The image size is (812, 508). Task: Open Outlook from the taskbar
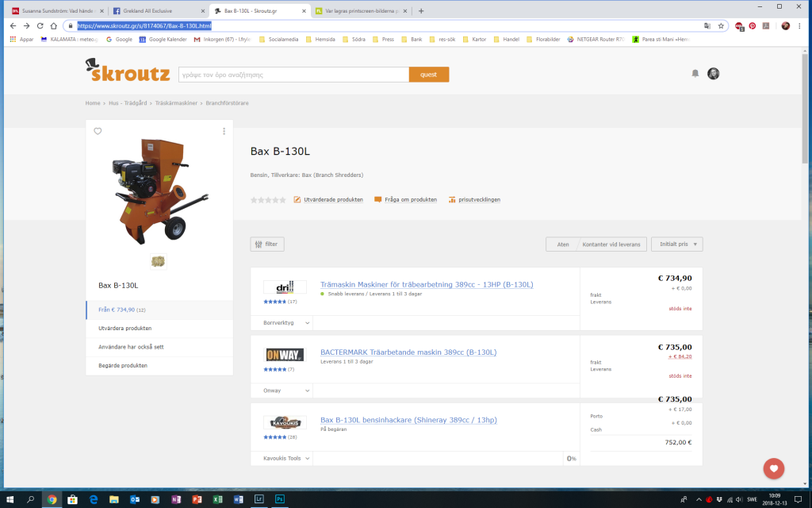[135, 499]
